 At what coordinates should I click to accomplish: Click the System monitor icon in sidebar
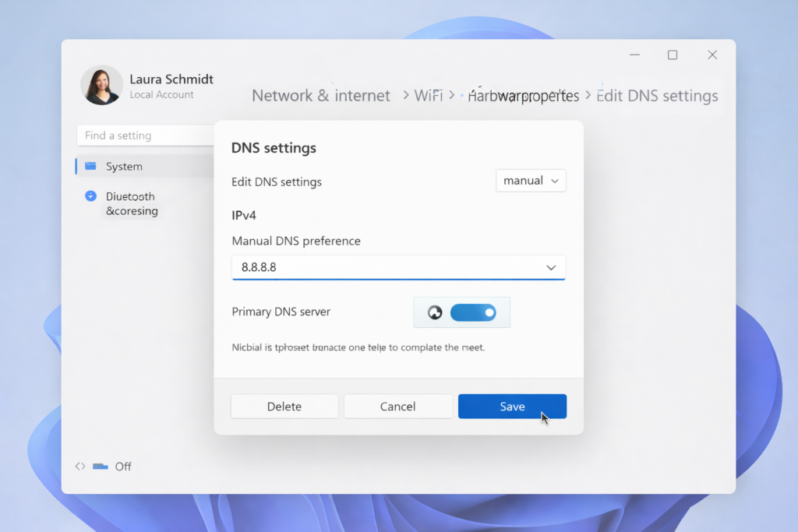pos(90,166)
